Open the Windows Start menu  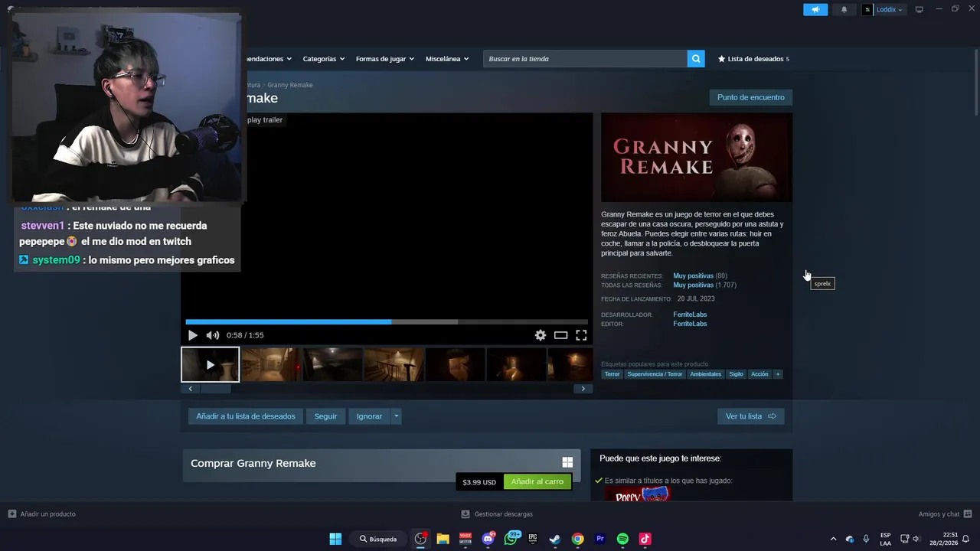tap(335, 539)
